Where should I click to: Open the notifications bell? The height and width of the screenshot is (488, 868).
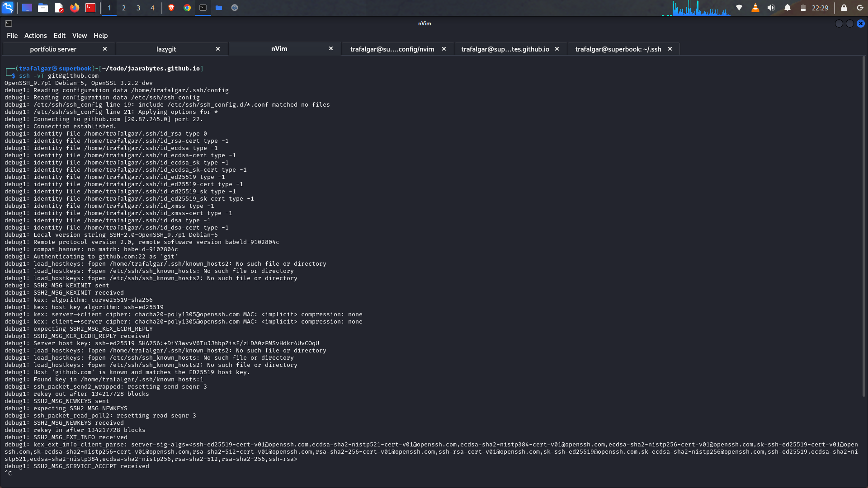click(788, 8)
